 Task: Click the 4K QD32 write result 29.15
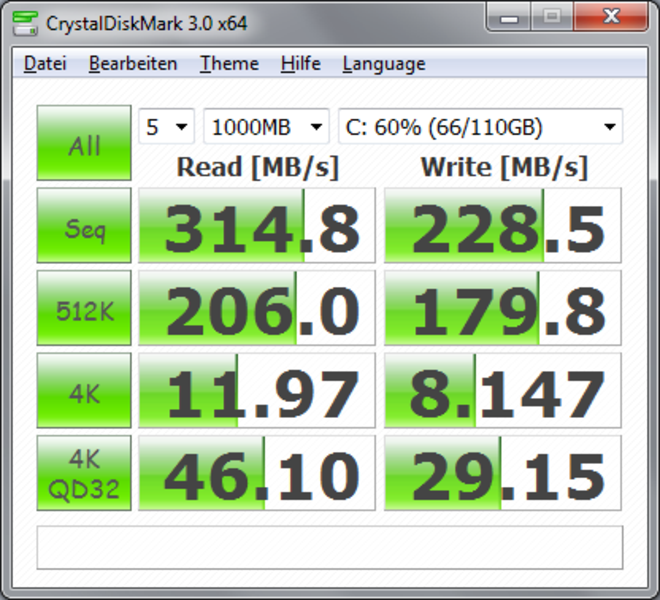(503, 473)
